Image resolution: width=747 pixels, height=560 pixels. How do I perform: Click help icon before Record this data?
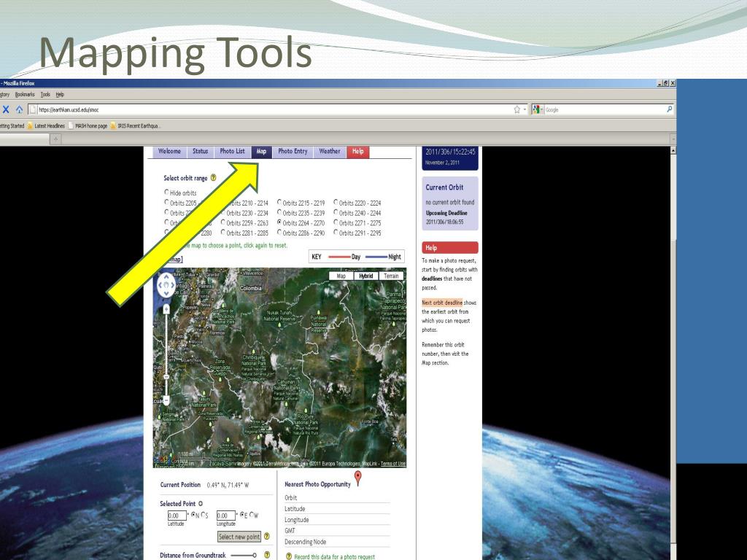point(289,556)
